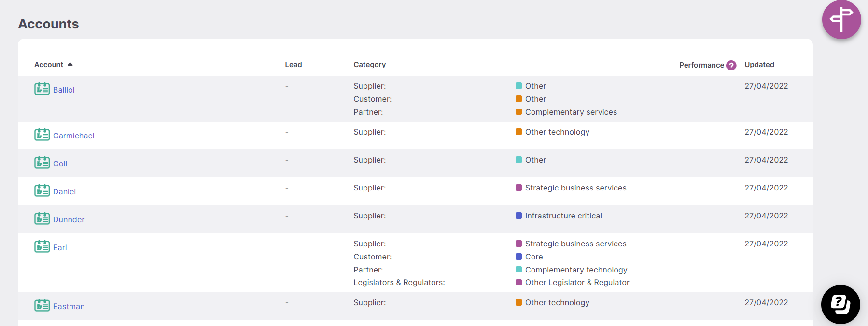Screen dimensions: 868x326
Task: Click Earl's updated date 27/04/2022
Action: point(766,244)
